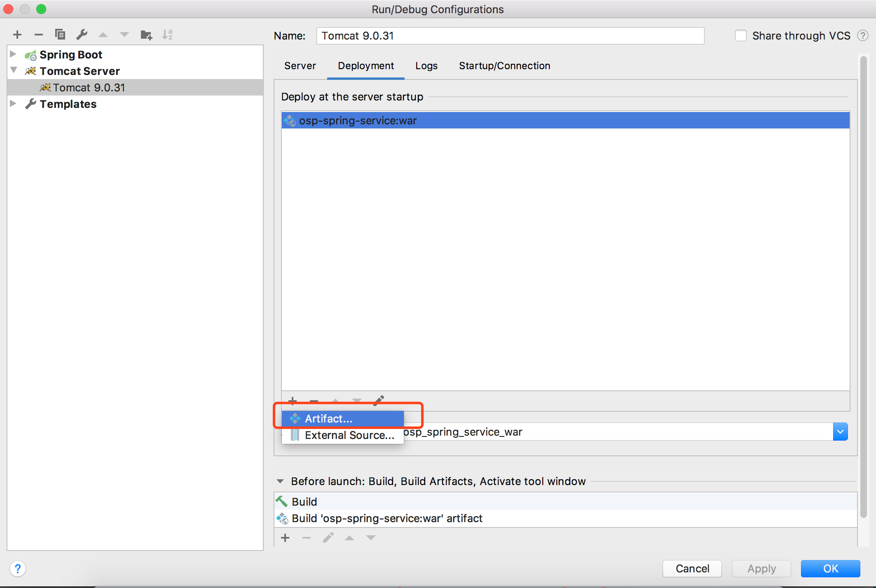Click the Cancel button
The height and width of the screenshot is (588, 876).
tap(692, 569)
